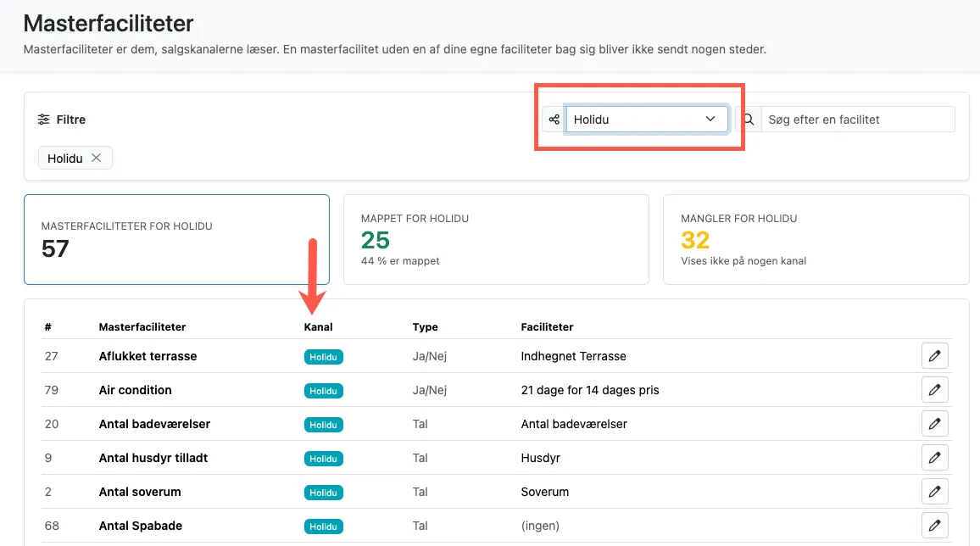Edit the Aflukket terrasse row pencil icon
Image resolution: width=980 pixels, height=546 pixels.
[934, 356]
